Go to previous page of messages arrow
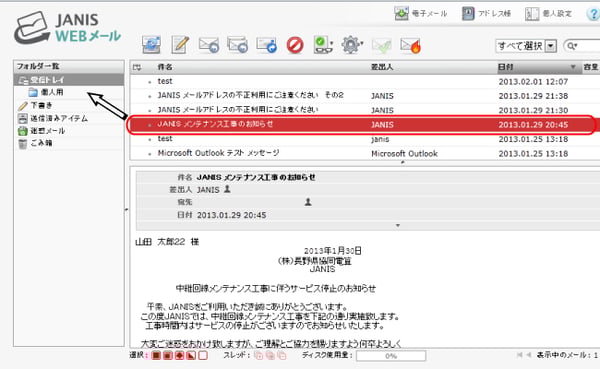The height and width of the screenshot is (369, 600). pyautogui.click(x=529, y=355)
